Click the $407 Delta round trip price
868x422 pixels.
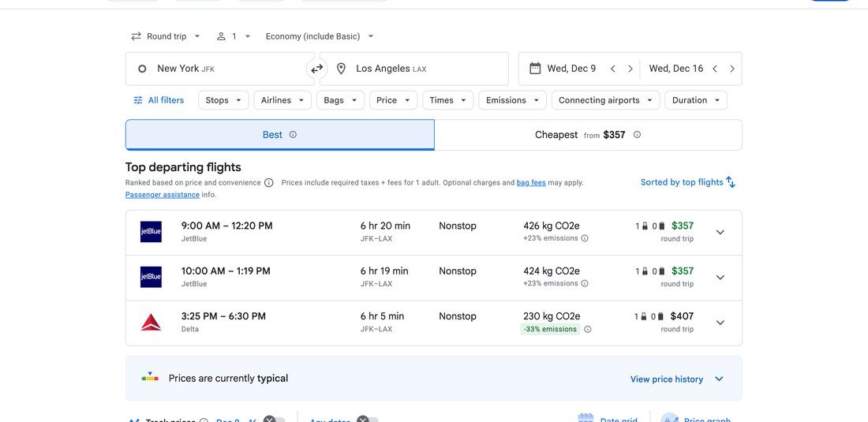(682, 316)
